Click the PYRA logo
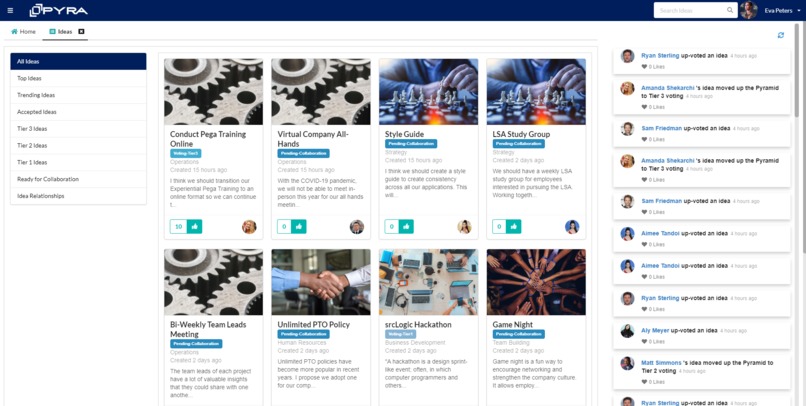Screen dimensions: 806x406 (x=59, y=10)
